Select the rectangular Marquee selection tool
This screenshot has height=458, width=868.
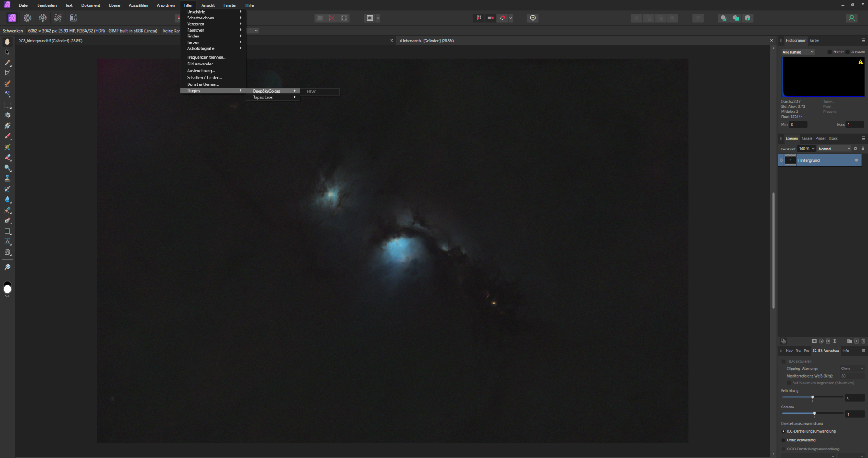[x=7, y=105]
